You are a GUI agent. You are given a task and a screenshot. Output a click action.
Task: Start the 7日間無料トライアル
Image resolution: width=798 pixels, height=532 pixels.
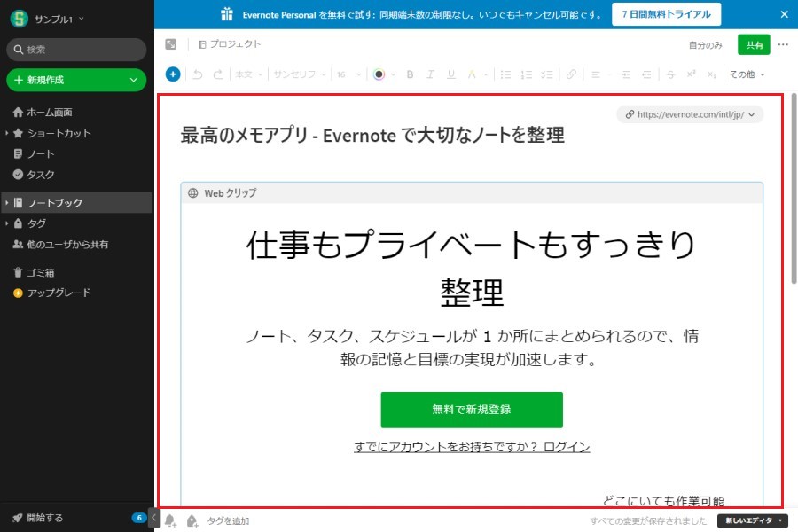coord(666,14)
